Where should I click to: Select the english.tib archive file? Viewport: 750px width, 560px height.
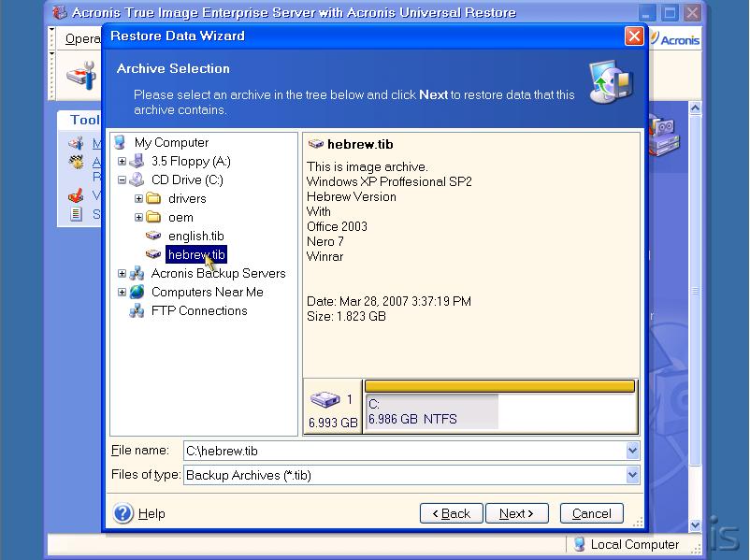pos(195,236)
